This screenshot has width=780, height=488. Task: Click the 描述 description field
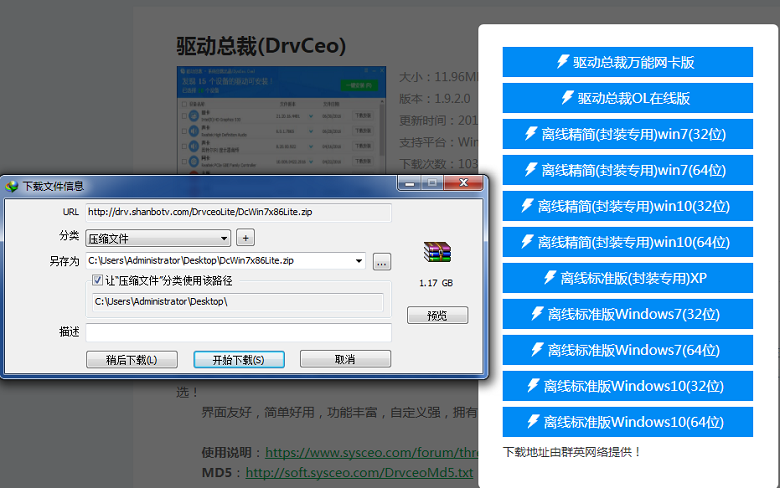(238, 332)
